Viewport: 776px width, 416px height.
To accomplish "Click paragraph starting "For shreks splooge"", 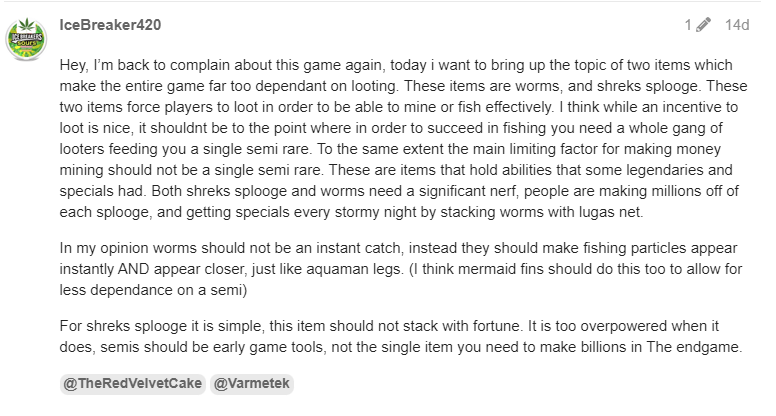I will [401, 336].
